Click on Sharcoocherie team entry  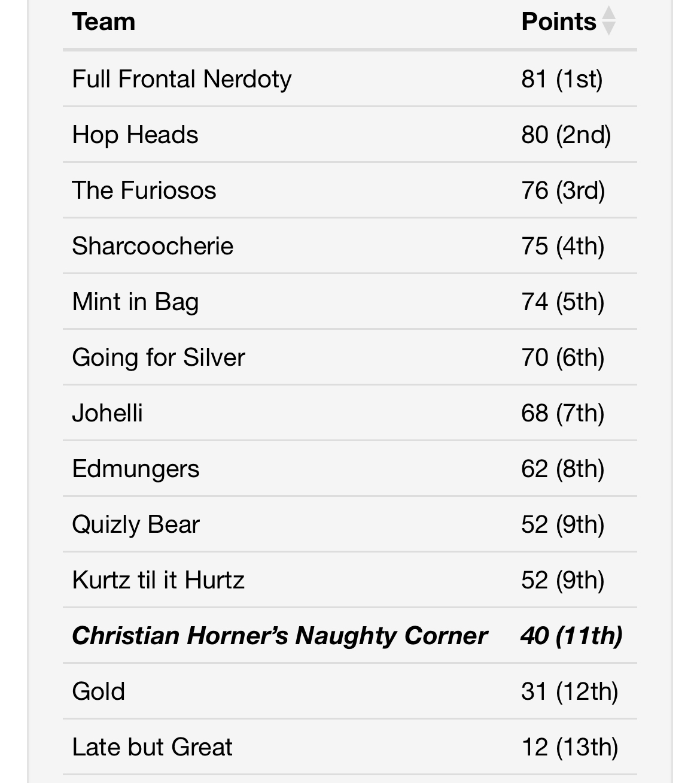[x=153, y=246]
